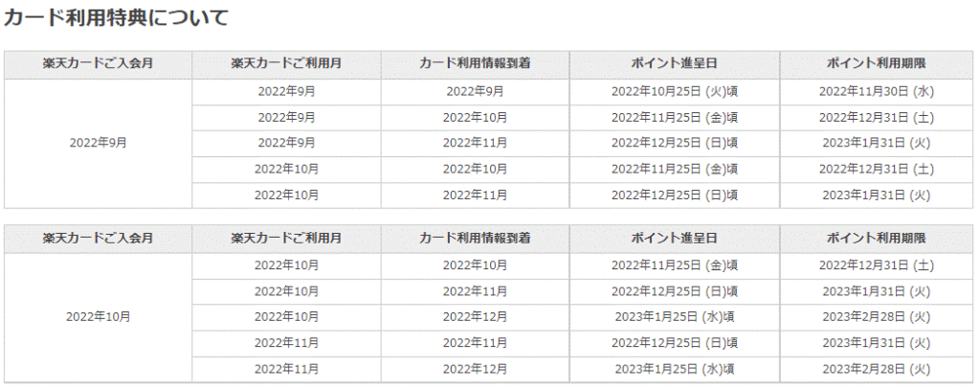Click upper table's 楽天カードご入会月 header
Image resolution: width=980 pixels, height=390 pixels.
[98, 63]
